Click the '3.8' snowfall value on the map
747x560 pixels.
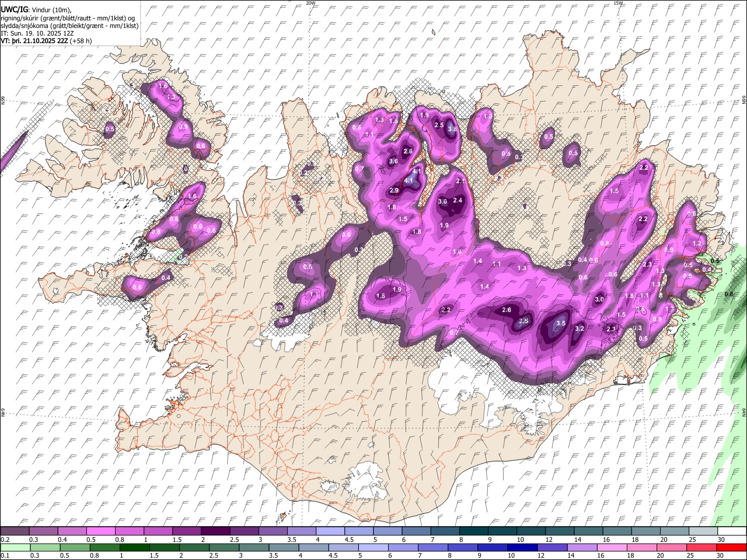[x=452, y=129]
